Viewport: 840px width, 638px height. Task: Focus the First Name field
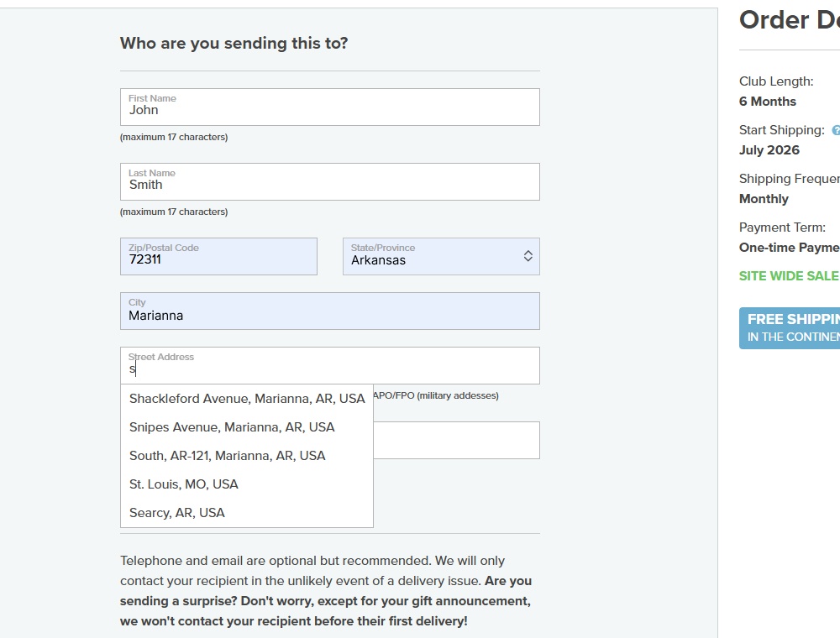pyautogui.click(x=330, y=107)
